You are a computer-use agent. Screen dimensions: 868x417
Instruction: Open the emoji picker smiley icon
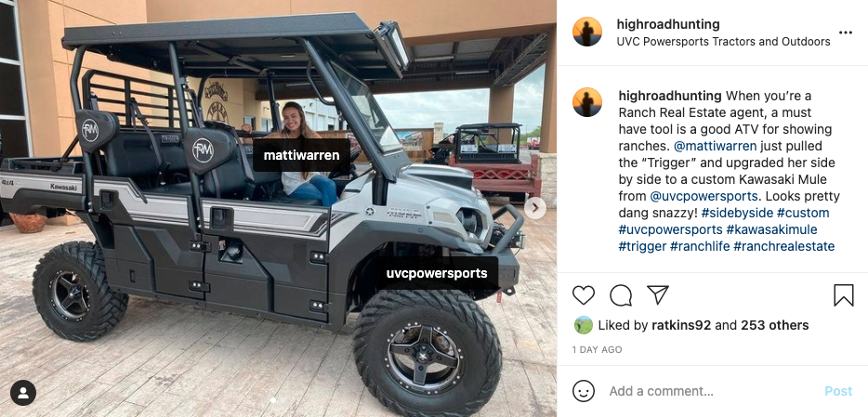[x=584, y=391]
